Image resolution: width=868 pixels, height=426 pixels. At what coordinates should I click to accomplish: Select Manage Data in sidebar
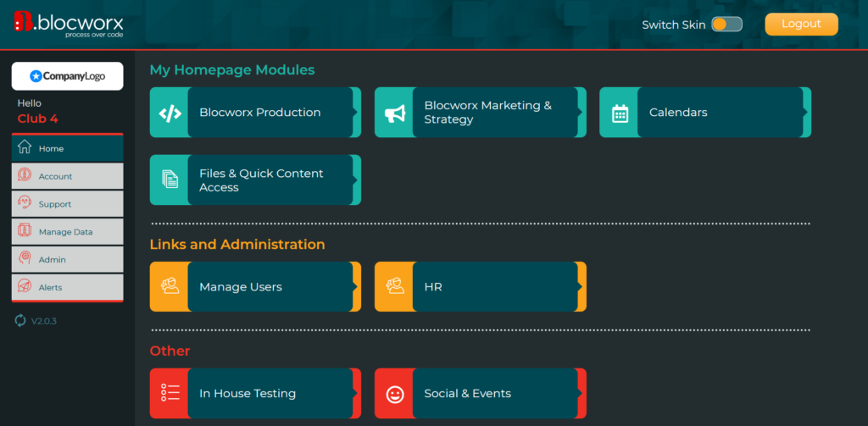(68, 231)
